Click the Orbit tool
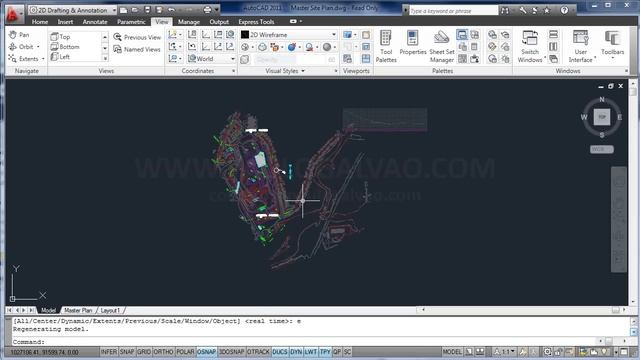Screen dimensions: 640x360 (24, 47)
